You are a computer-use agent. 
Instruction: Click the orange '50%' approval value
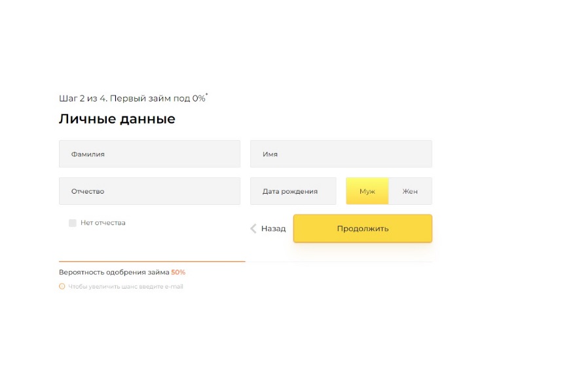[x=178, y=272]
